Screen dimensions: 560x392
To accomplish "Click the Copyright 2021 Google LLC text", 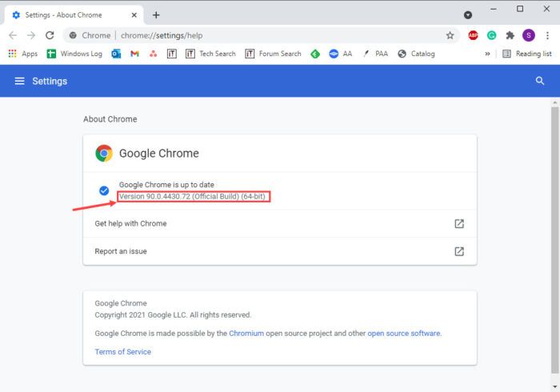I will (173, 315).
